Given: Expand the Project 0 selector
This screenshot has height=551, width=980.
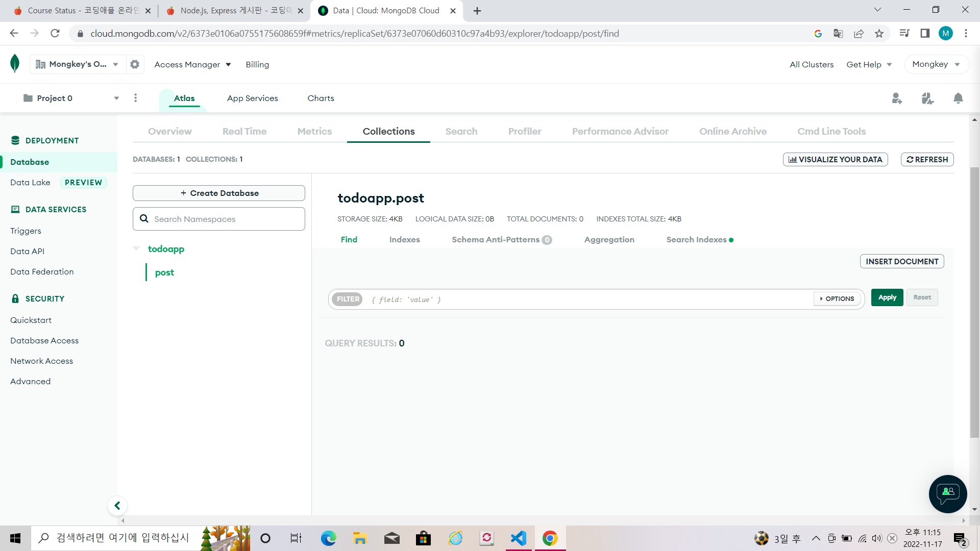Looking at the screenshot, I should point(71,98).
